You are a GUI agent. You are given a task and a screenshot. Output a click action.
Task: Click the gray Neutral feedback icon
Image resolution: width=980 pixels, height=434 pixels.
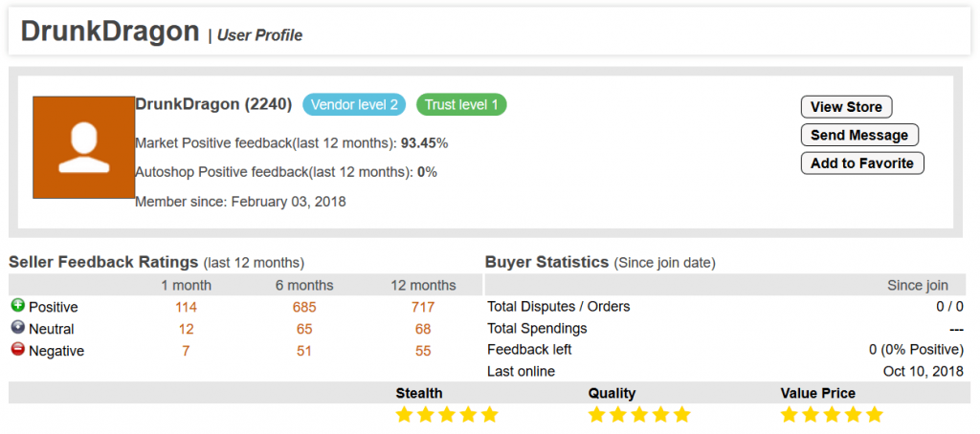point(17,328)
